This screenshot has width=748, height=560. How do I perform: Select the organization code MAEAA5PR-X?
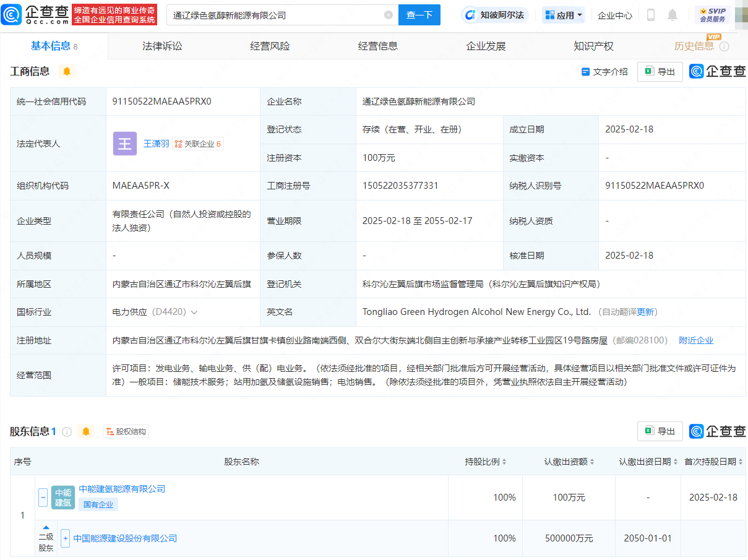click(140, 186)
